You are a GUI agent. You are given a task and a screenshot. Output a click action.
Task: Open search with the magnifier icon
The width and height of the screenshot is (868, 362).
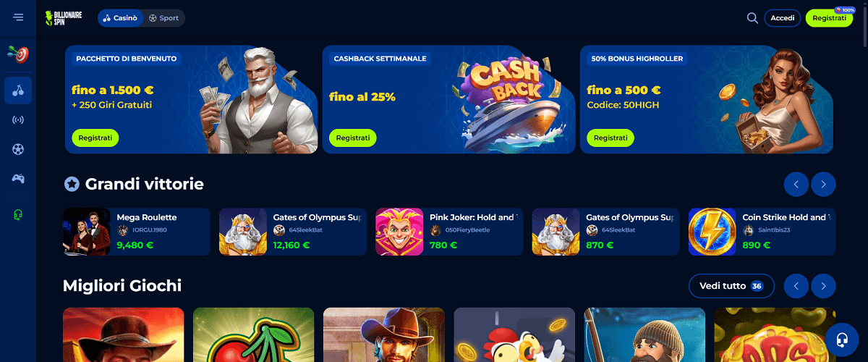(752, 18)
